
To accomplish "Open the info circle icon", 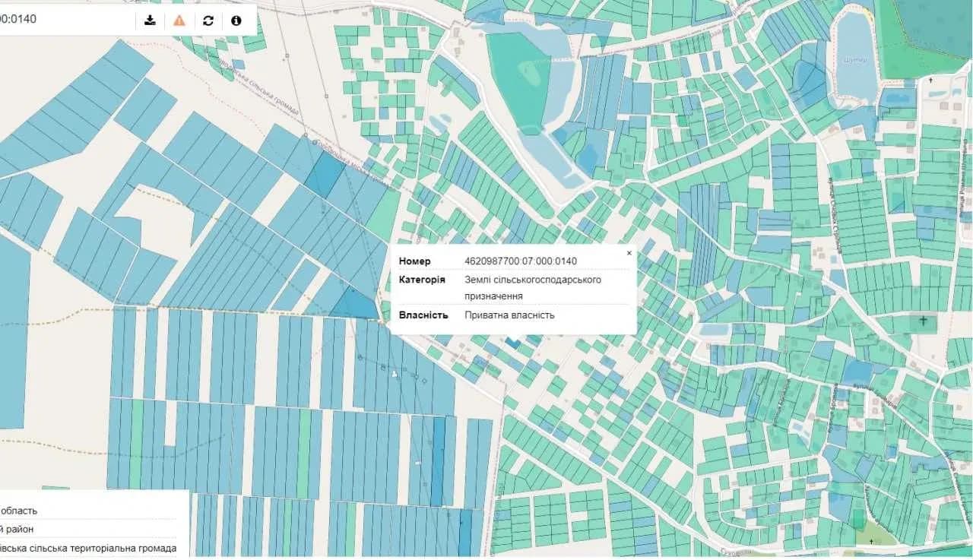I will 236,20.
